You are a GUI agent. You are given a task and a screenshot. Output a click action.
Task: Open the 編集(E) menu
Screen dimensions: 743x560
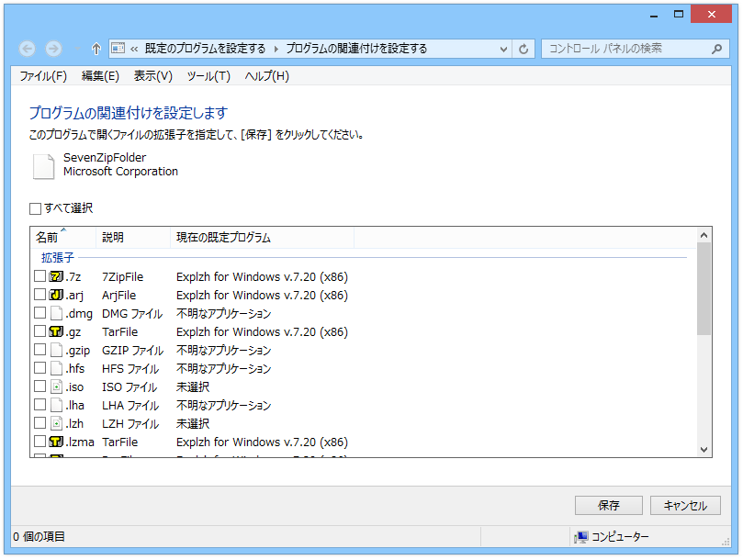pos(100,76)
